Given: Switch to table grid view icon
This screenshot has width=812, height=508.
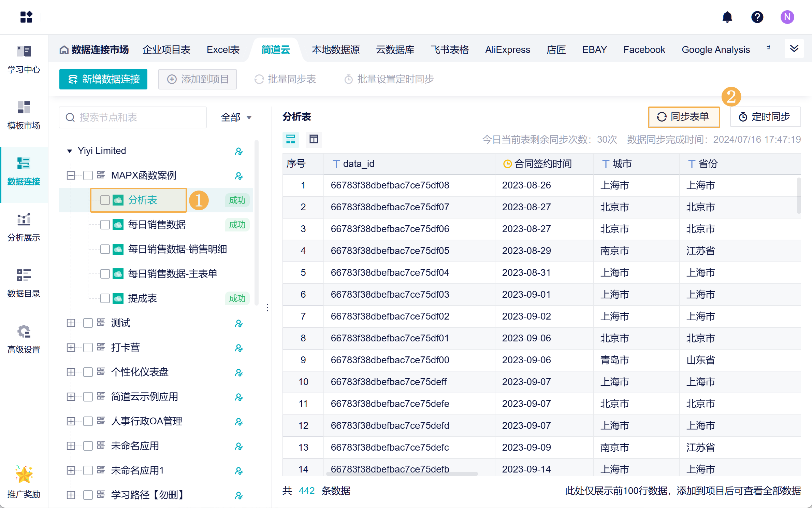Looking at the screenshot, I should (314, 139).
